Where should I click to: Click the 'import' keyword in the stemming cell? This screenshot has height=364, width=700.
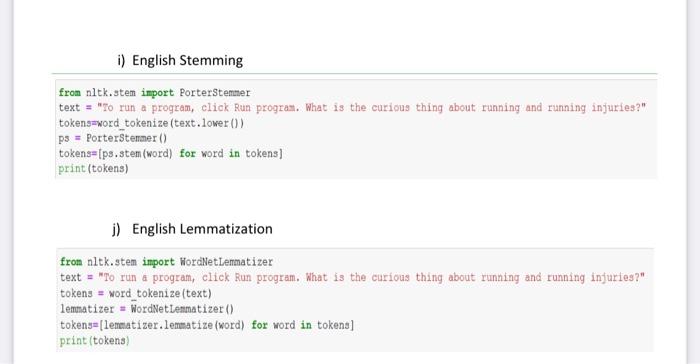pos(158,92)
